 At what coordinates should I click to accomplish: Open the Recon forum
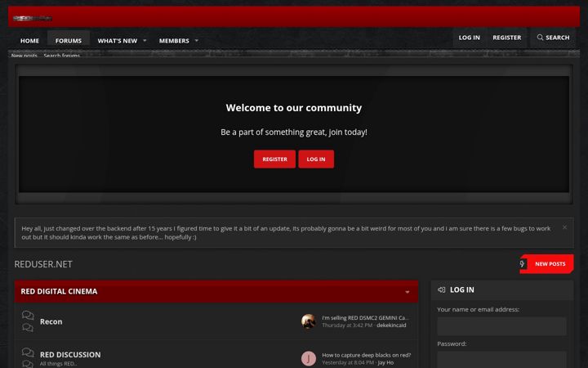point(51,321)
